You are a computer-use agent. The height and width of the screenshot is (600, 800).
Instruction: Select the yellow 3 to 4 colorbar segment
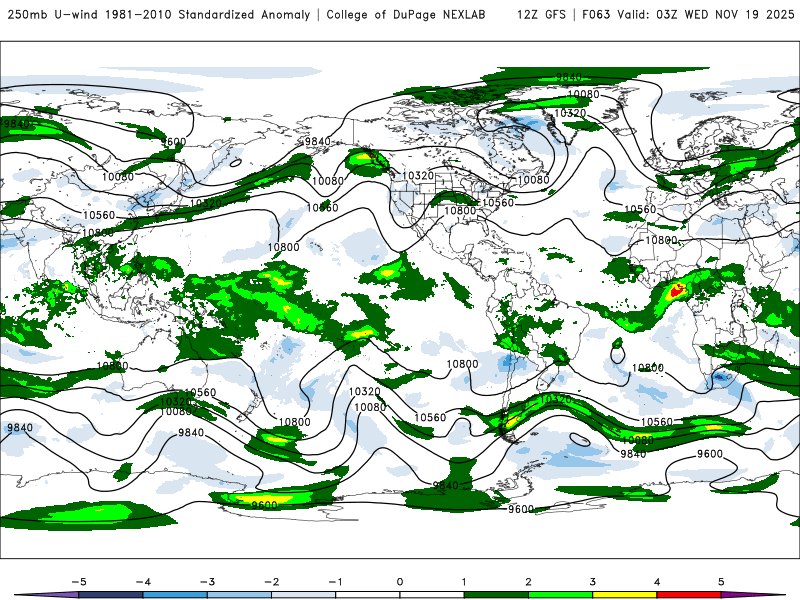click(x=624, y=595)
